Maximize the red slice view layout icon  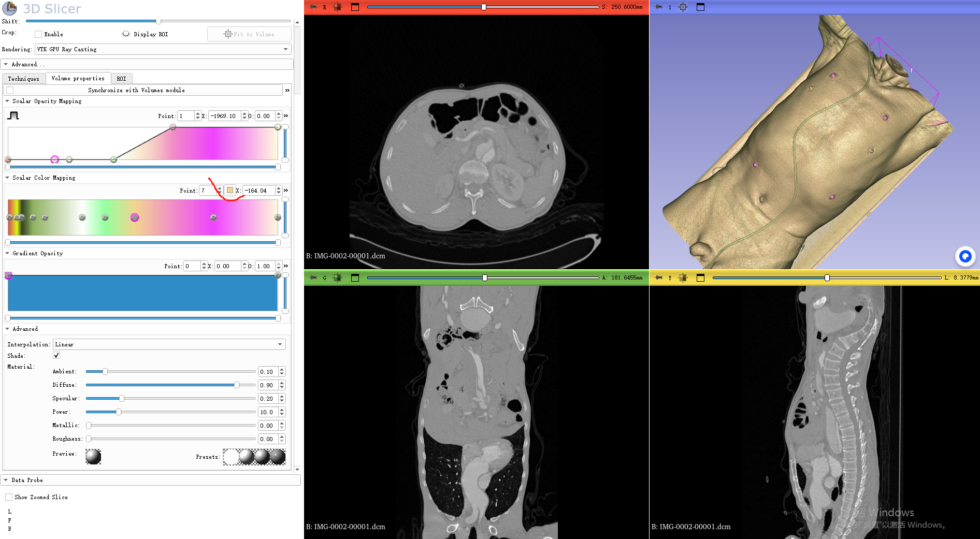point(355,7)
